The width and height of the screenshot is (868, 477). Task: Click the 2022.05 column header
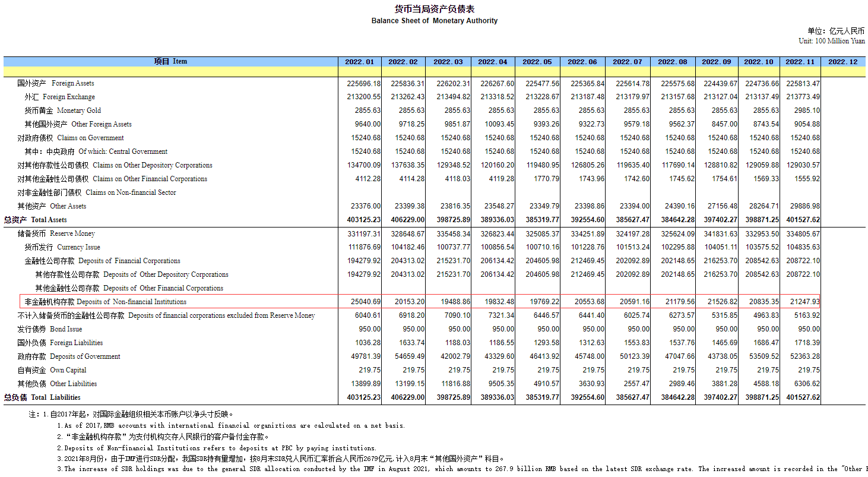[537, 62]
